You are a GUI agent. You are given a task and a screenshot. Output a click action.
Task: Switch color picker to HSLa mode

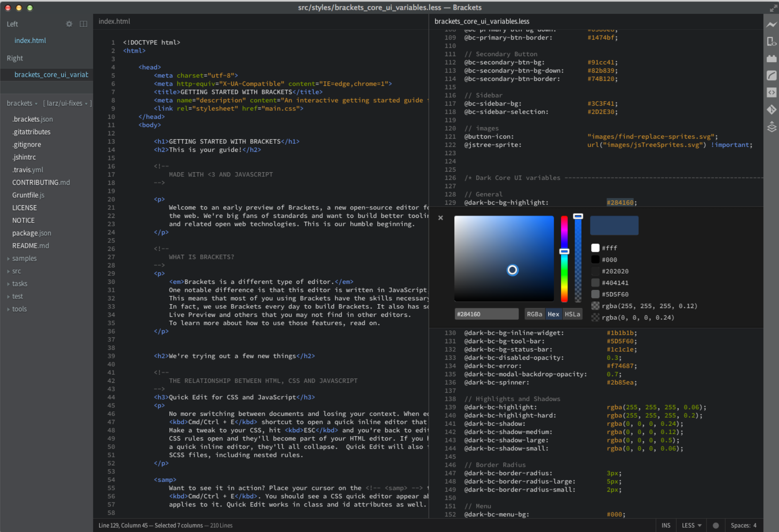point(573,313)
